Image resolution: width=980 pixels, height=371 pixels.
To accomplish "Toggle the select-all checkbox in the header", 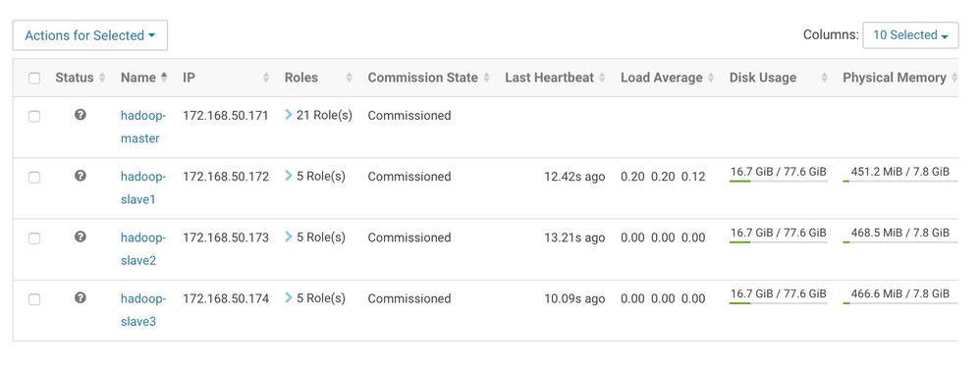I will [34, 79].
